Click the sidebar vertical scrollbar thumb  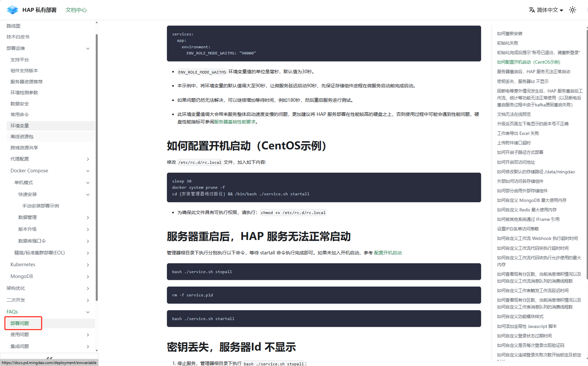coord(97,167)
